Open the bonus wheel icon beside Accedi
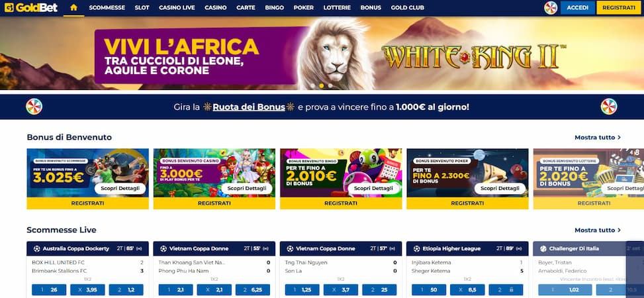644x298 pixels. point(551,8)
